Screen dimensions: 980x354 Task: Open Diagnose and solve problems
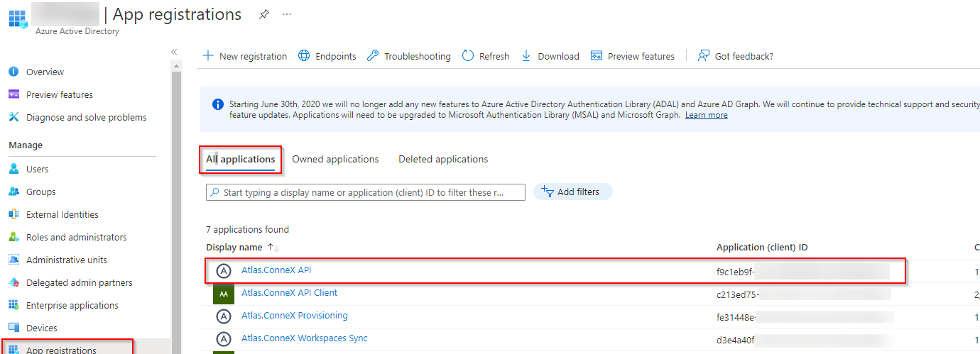(x=87, y=117)
